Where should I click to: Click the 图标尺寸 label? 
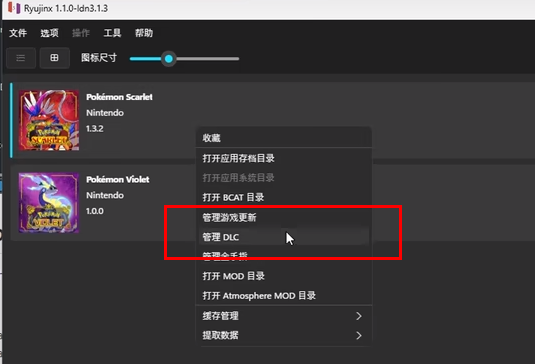(x=99, y=58)
